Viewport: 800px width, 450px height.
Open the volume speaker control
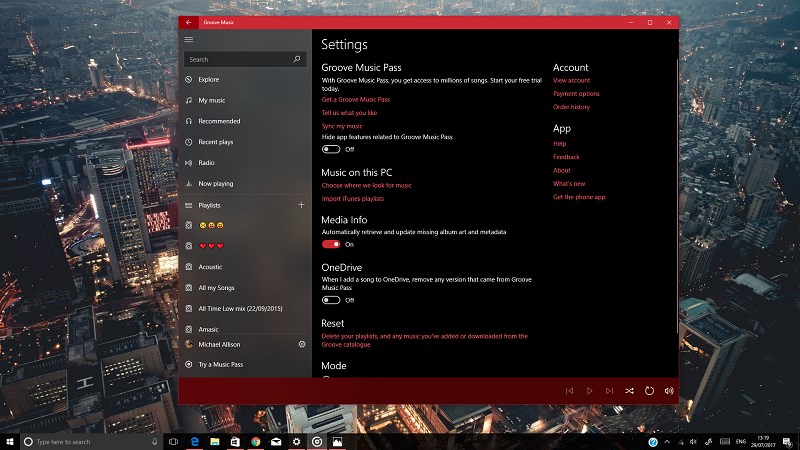(x=669, y=391)
